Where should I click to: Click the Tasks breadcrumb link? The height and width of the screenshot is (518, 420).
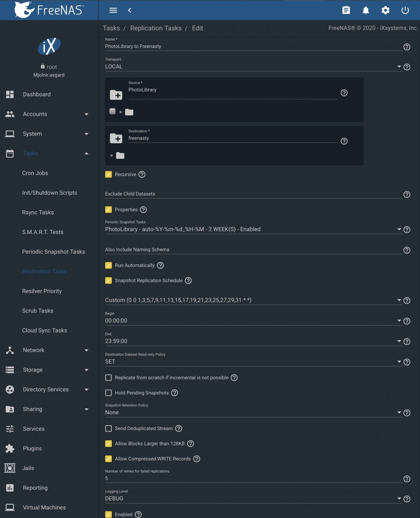[111, 28]
